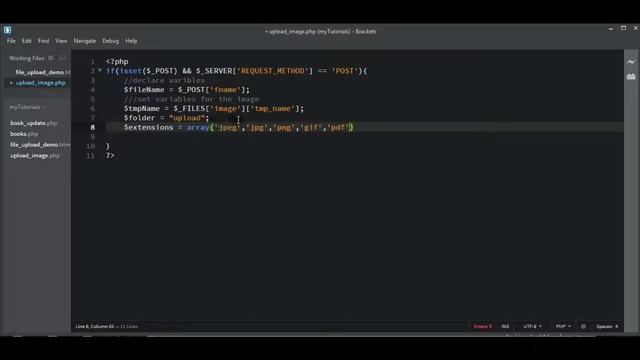This screenshot has height=360, width=640.
Task: Click the Working Files header label
Action: click(27, 58)
